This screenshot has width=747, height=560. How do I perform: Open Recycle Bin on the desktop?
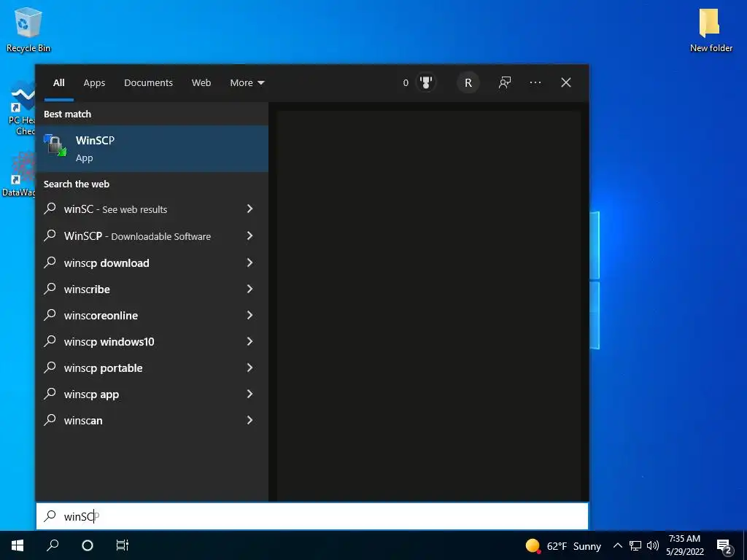coord(28,29)
